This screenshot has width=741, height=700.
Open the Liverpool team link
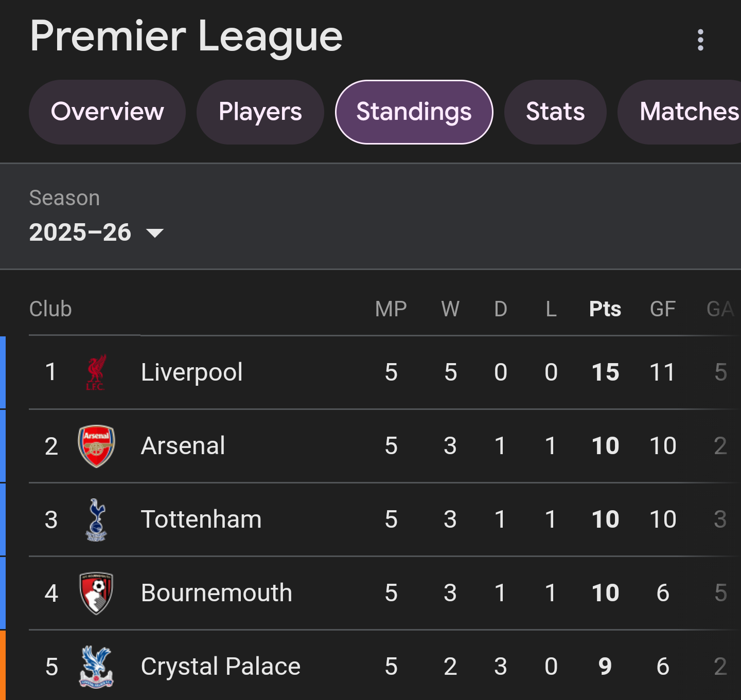[x=191, y=372]
